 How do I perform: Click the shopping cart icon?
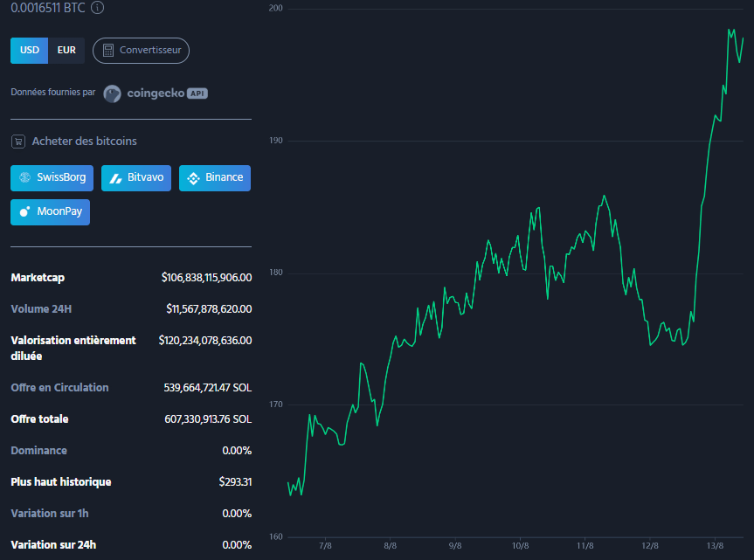pos(17,142)
